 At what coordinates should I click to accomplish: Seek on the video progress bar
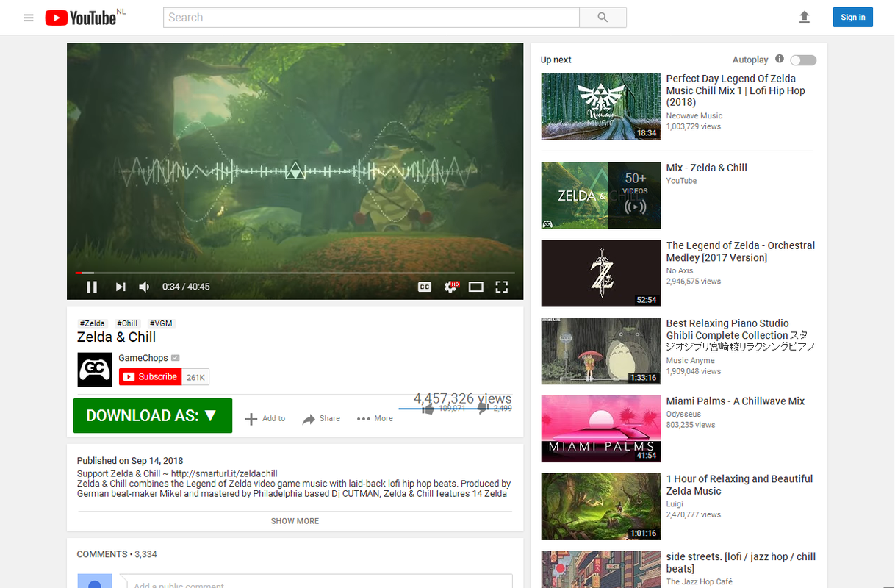click(x=295, y=273)
